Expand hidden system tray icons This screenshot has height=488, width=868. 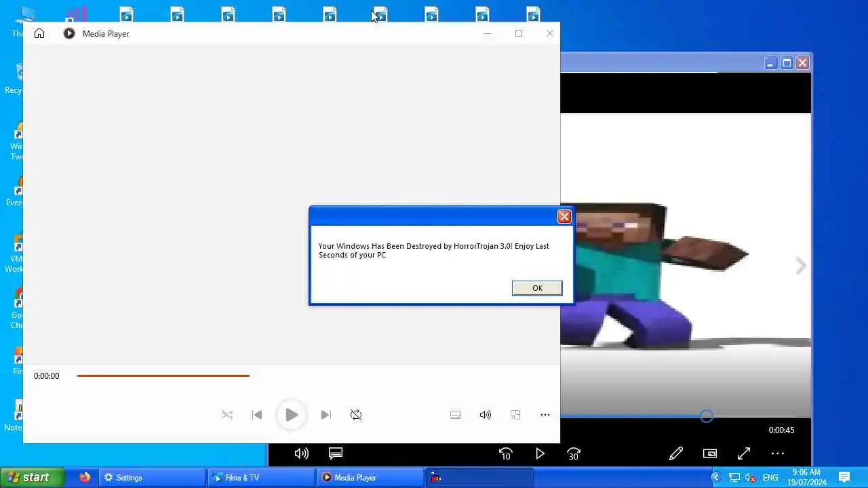click(715, 477)
